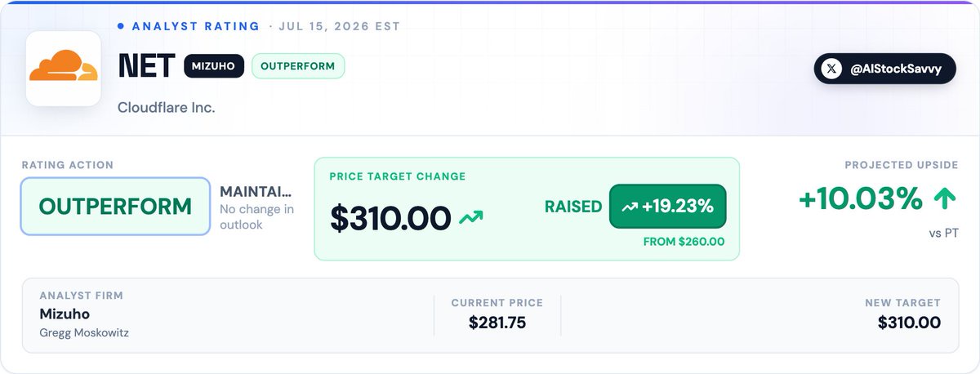
Task: Click the Cloudflare orange cloud logo
Action: (x=64, y=69)
